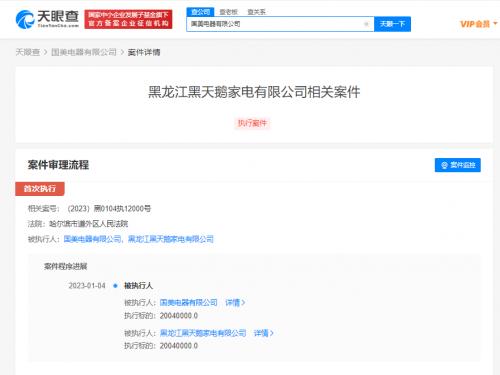Select the 查公司 search tab

pyautogui.click(x=200, y=12)
